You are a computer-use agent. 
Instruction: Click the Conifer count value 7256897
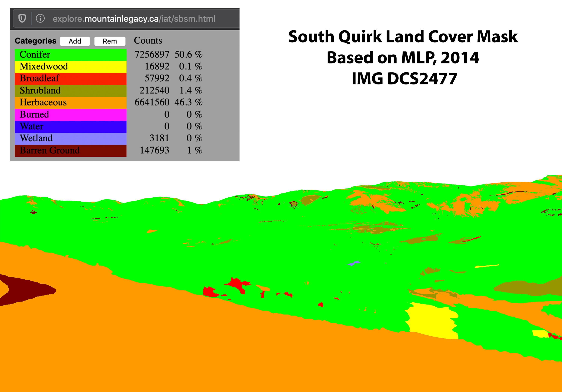coord(152,55)
